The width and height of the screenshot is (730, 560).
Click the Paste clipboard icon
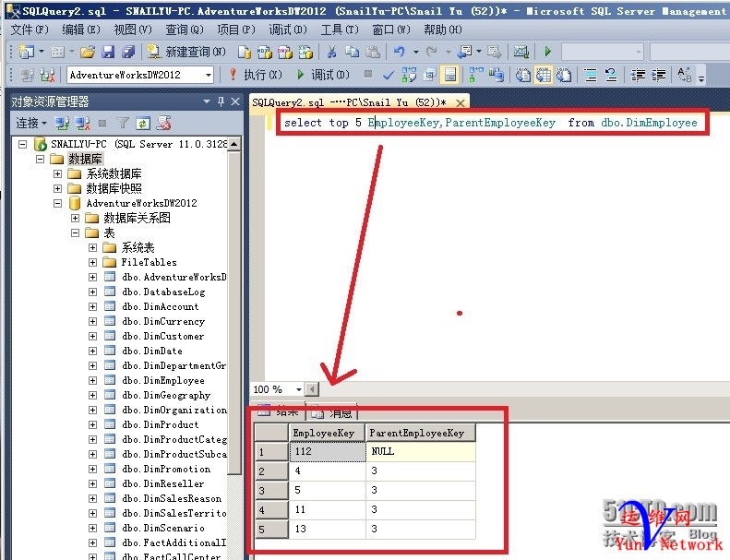tap(373, 52)
